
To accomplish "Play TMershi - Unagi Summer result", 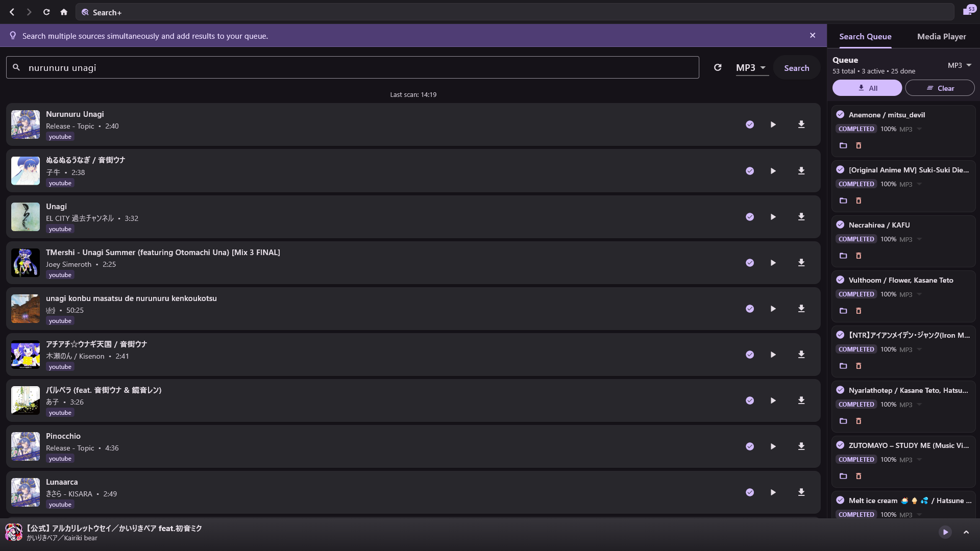I will 773,263.
